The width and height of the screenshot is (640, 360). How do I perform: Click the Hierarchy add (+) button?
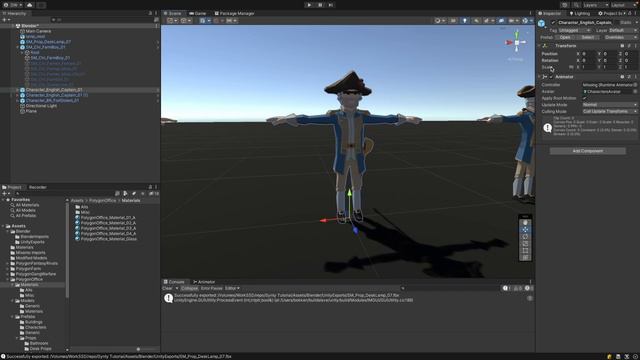pyautogui.click(x=5, y=20)
